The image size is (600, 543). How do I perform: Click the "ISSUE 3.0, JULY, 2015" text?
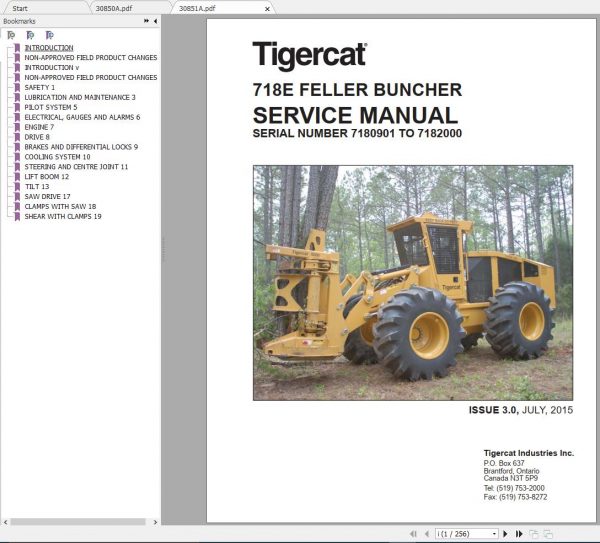click(521, 410)
